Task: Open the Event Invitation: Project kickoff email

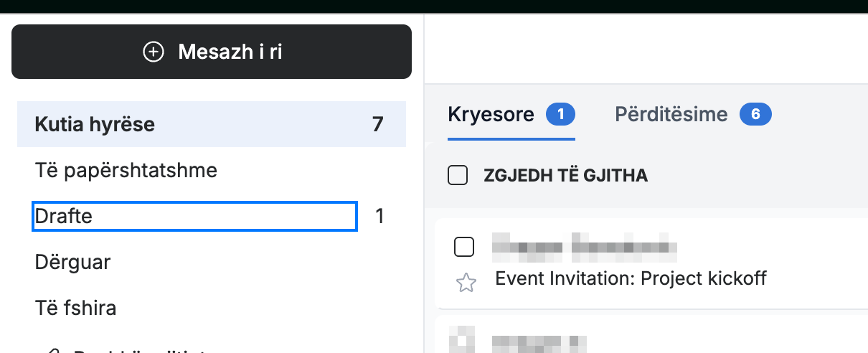Action: click(631, 278)
